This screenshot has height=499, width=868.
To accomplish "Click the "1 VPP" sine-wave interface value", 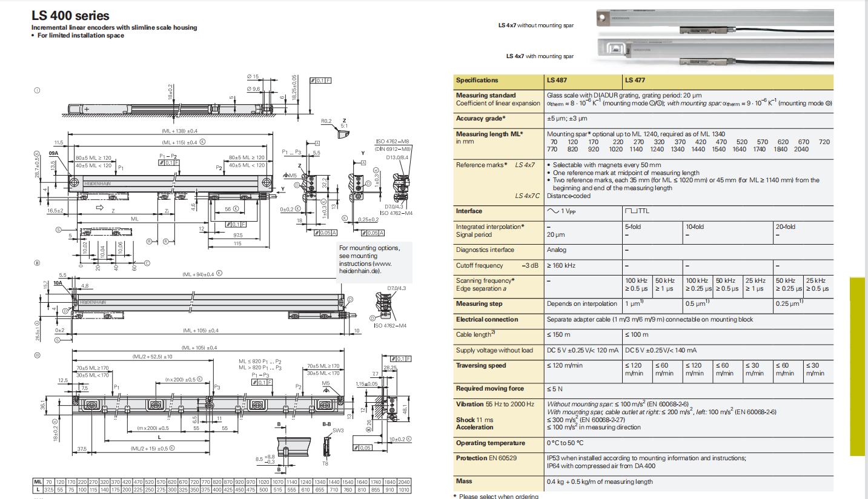I will coord(562,211).
